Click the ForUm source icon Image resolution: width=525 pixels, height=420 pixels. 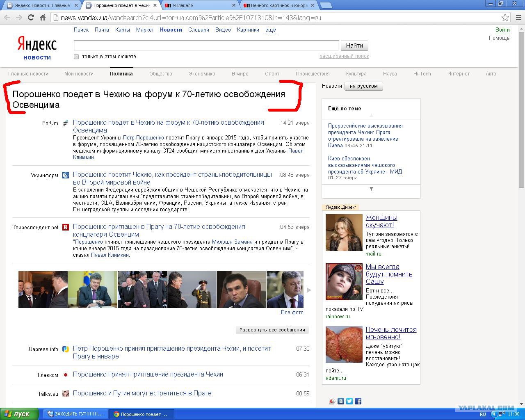pos(66,123)
